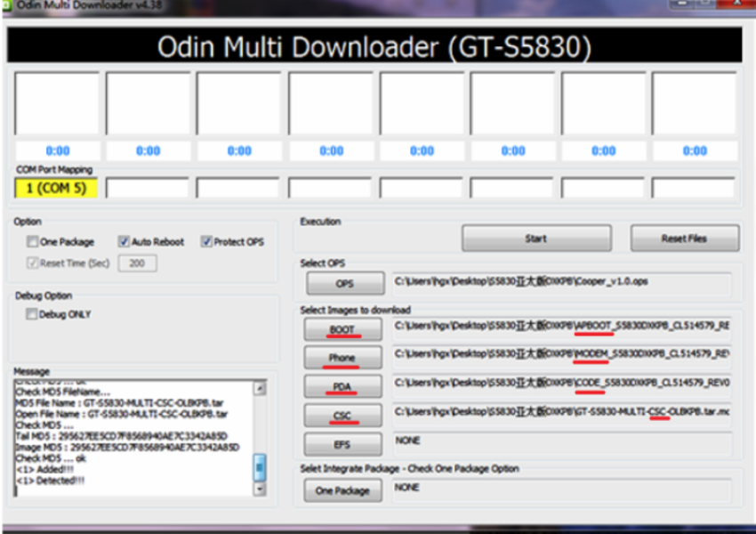This screenshot has width=756, height=534.
Task: Click the 'Check MD5 FileName...' log line
Action: pyautogui.click(x=63, y=392)
